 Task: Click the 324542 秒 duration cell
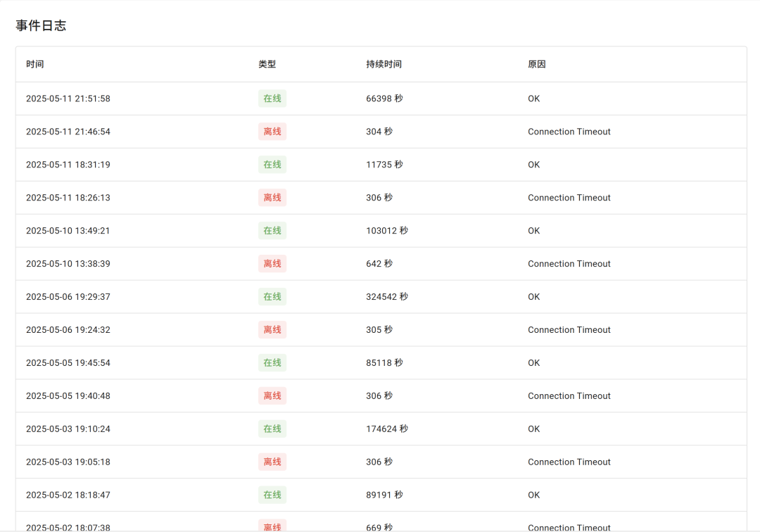point(387,296)
